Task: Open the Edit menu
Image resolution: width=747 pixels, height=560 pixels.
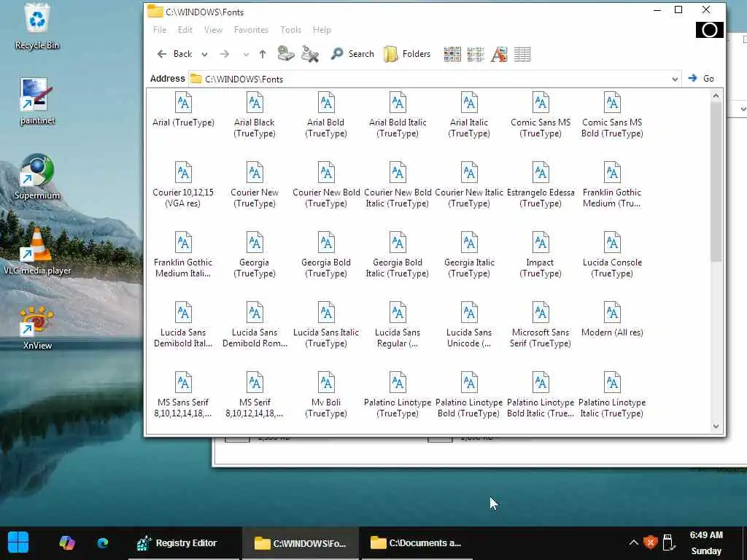Action: 185,29
